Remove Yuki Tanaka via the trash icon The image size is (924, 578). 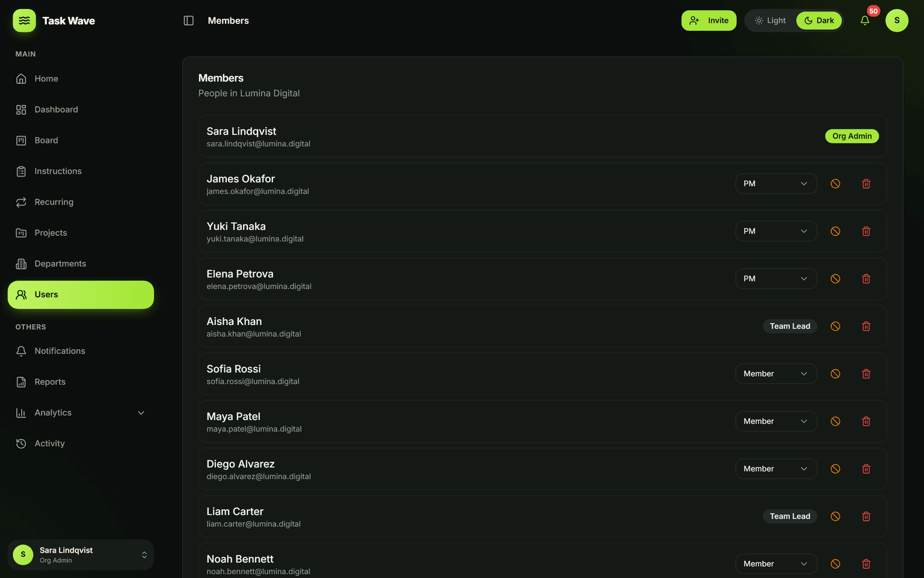tap(866, 231)
